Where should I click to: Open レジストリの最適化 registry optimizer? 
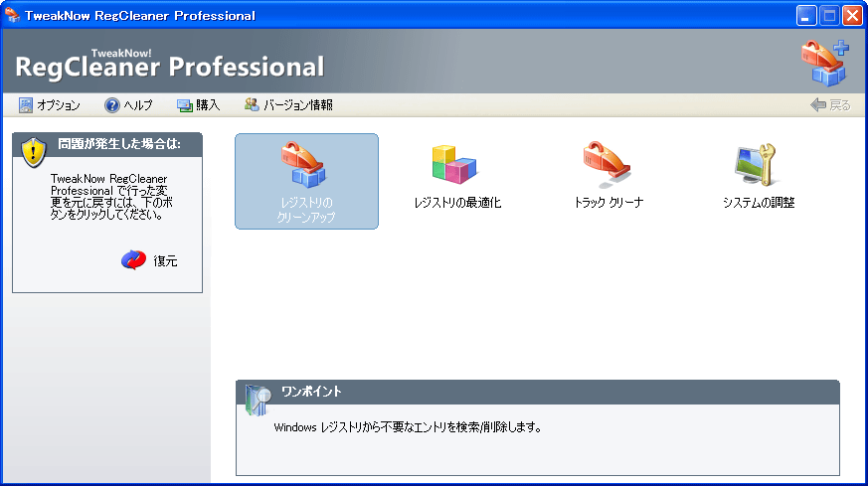pyautogui.click(x=457, y=177)
